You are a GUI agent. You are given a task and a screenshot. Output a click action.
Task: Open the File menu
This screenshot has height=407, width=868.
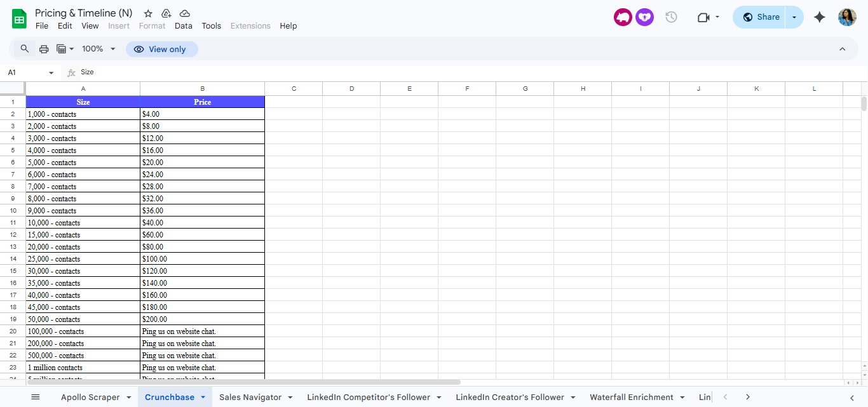click(x=42, y=26)
